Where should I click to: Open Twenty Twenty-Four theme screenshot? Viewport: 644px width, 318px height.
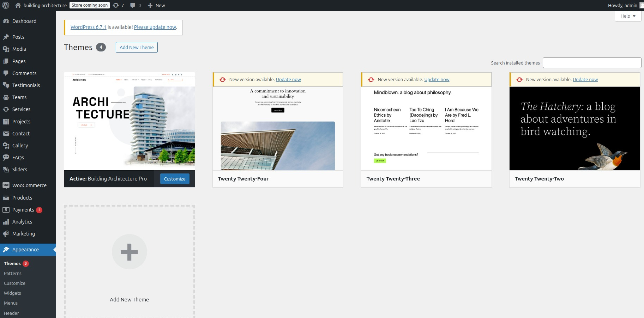tap(278, 128)
